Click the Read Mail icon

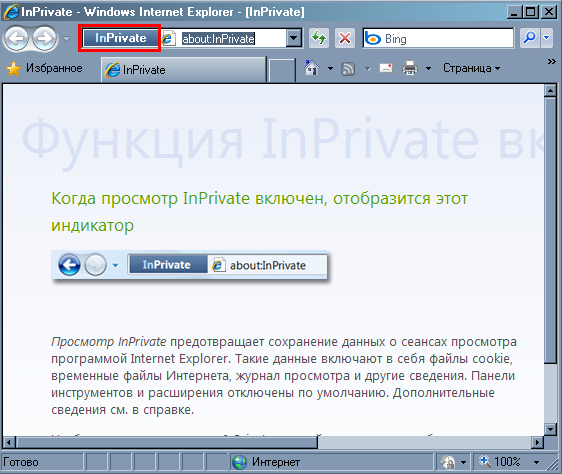[386, 68]
